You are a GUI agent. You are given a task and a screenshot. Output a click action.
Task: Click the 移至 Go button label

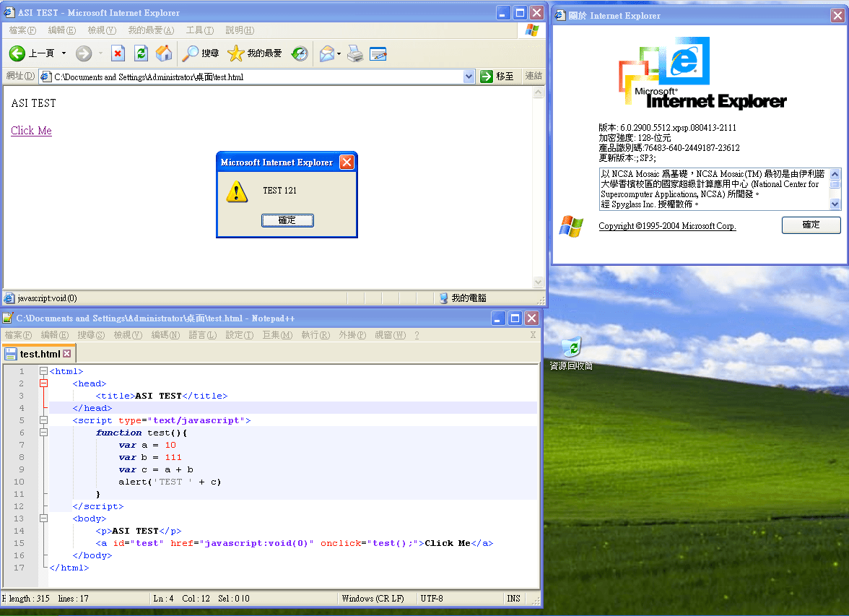click(x=505, y=77)
